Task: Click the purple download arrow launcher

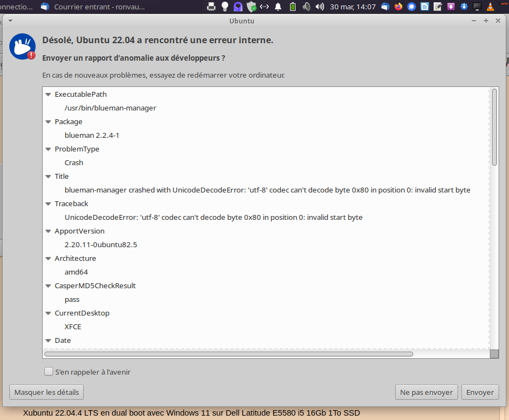Action: (451, 7)
